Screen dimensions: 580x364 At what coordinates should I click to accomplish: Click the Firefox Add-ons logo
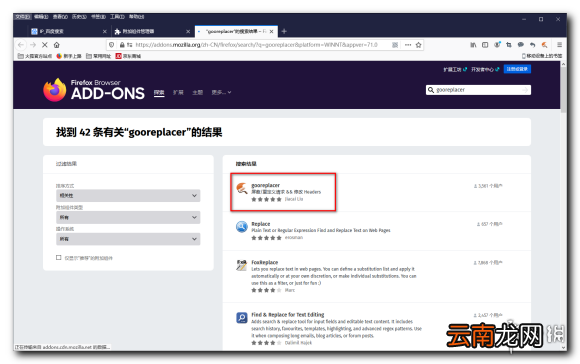point(94,90)
